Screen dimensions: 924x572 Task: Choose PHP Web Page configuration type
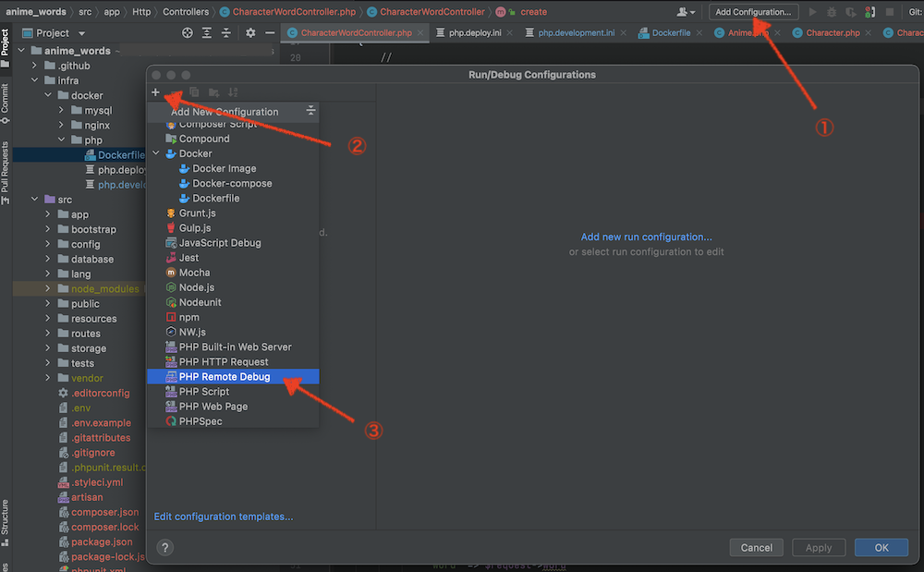tap(233, 407)
